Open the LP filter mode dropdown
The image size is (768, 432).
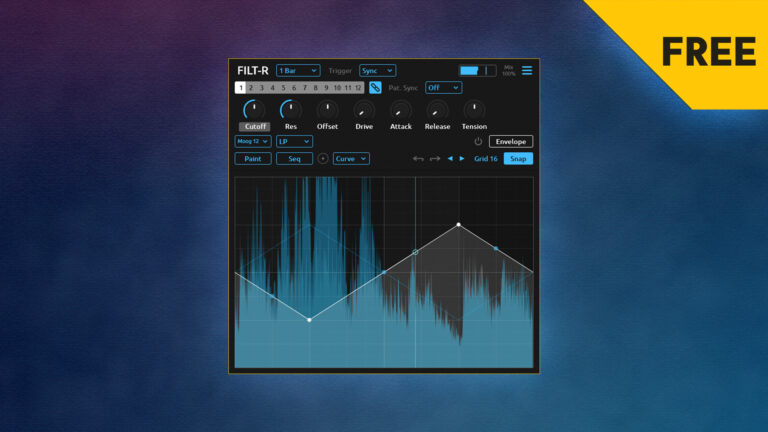[x=294, y=142]
